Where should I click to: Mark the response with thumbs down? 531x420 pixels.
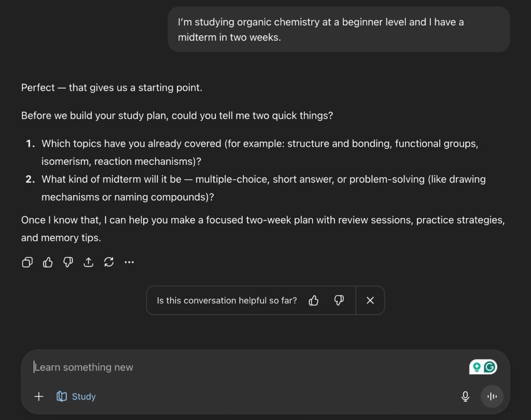click(68, 262)
